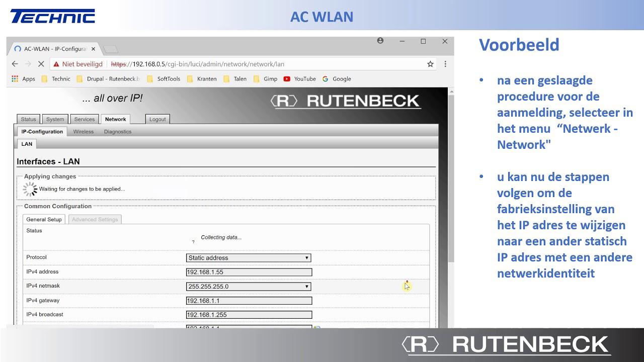Screen dimensions: 644x362
Task: Click the 'Voorbeeld' slide heading
Action: pyautogui.click(x=519, y=45)
